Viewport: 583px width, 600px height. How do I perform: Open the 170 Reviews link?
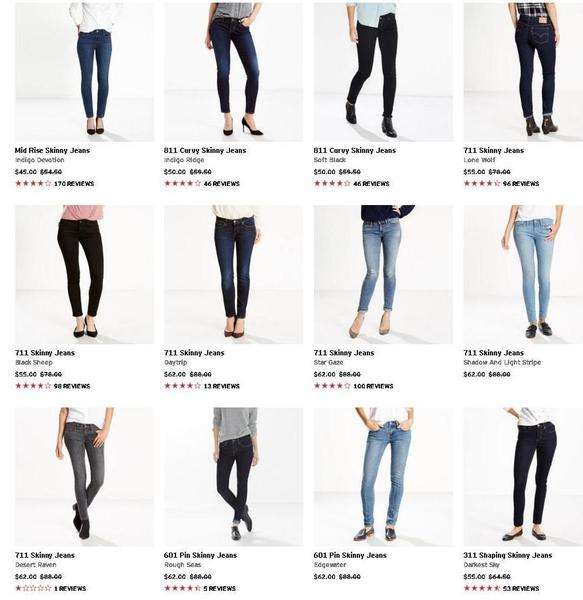coord(74,184)
